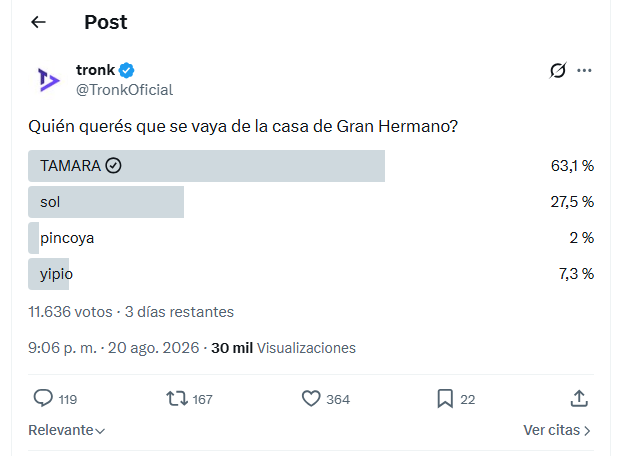Select the TAMARA poll option
The image size is (630, 456).
pos(311,166)
